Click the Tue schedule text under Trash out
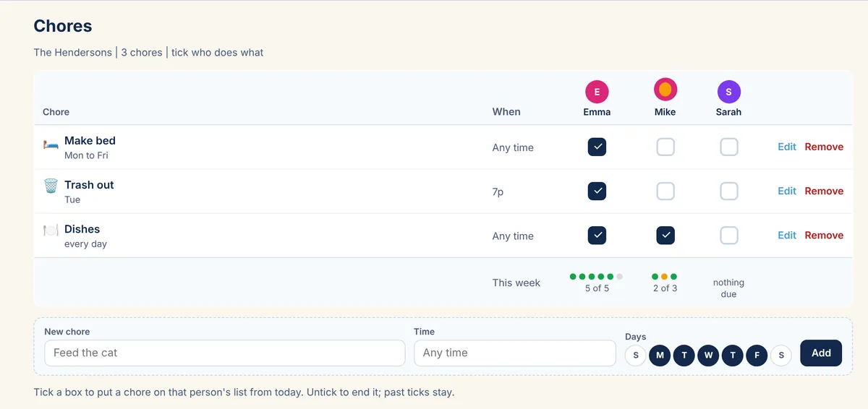868x409 pixels. click(72, 199)
